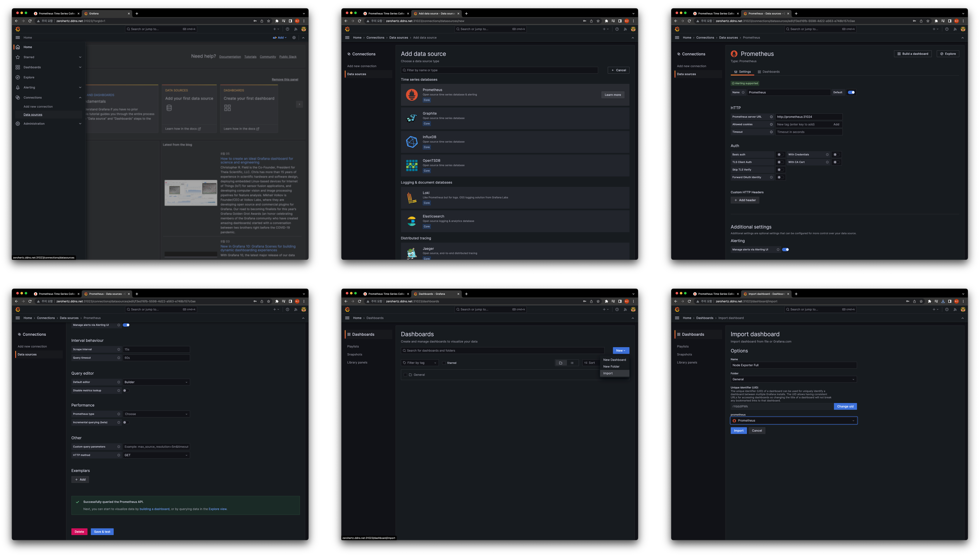Click the Prometheus flame icon in Add data source list

411,95
